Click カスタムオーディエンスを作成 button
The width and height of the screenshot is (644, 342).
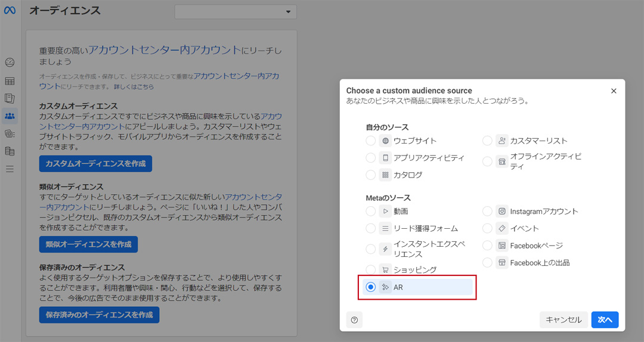pyautogui.click(x=95, y=163)
